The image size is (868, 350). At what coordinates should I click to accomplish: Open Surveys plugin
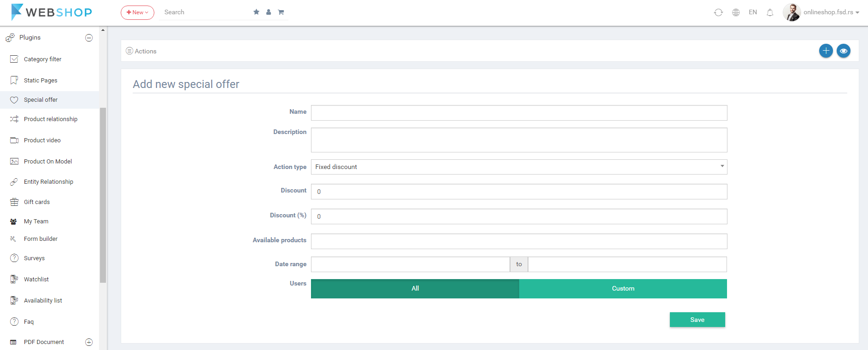(x=34, y=258)
